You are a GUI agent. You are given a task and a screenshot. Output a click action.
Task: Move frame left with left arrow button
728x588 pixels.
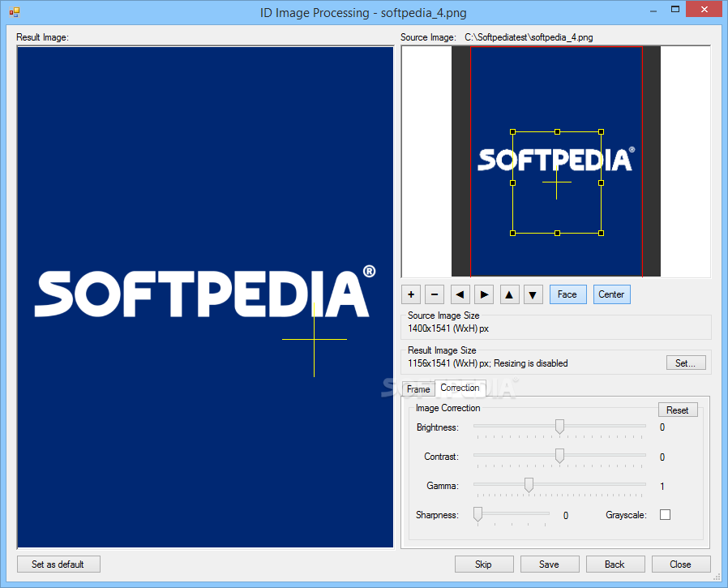(x=460, y=294)
